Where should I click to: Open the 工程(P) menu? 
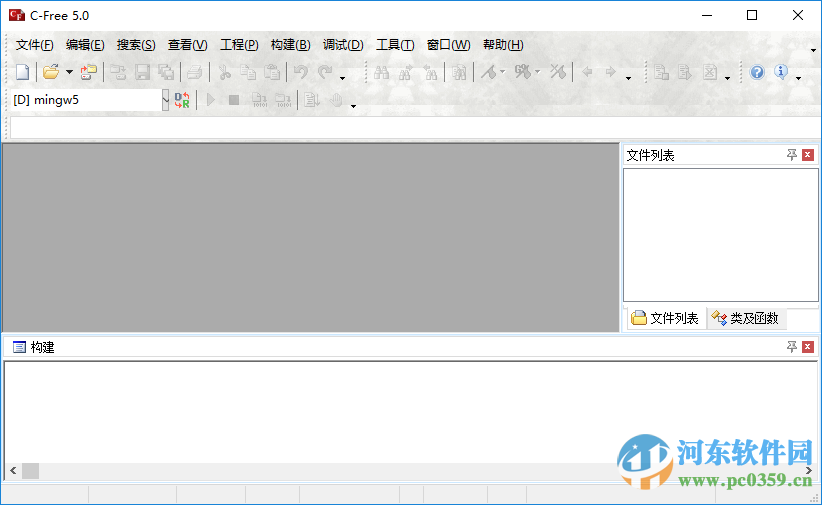tap(239, 45)
